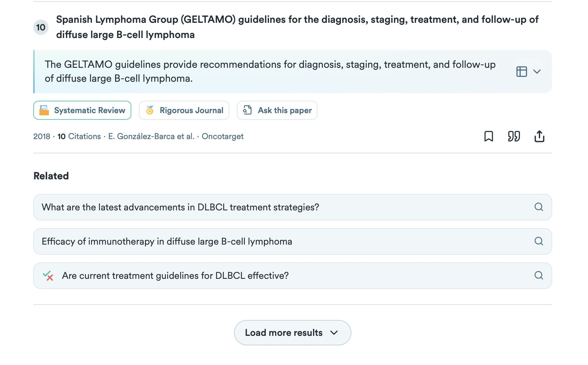Viewport: 588px width, 365px height.
Task: Open the Spanish Lymphoma Group paper title
Action: (297, 27)
